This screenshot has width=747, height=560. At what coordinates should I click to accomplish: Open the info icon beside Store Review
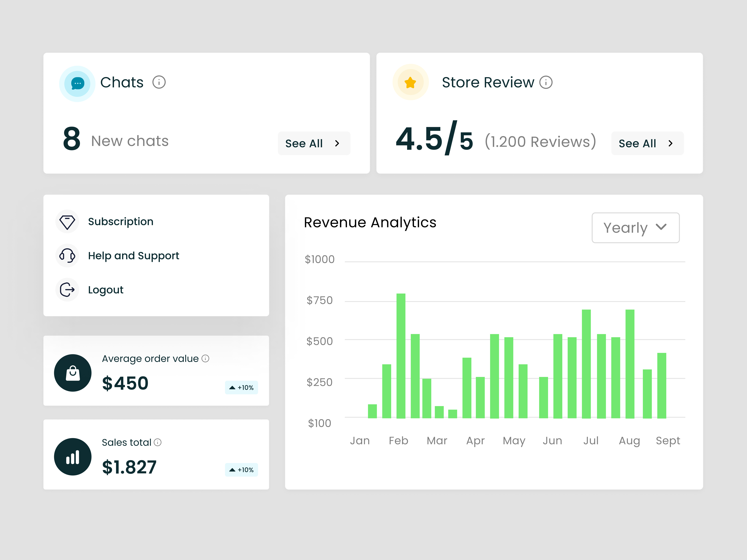click(546, 82)
